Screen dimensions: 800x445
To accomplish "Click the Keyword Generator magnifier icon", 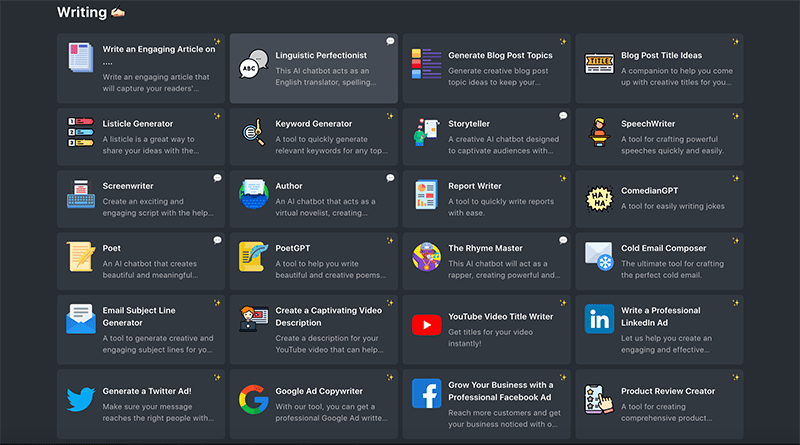I will 254,132.
